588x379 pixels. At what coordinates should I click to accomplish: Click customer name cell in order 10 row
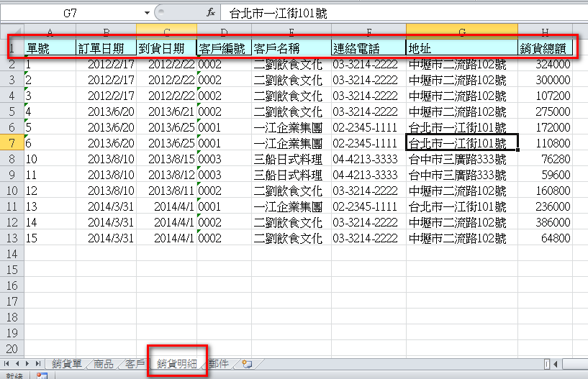[291, 160]
